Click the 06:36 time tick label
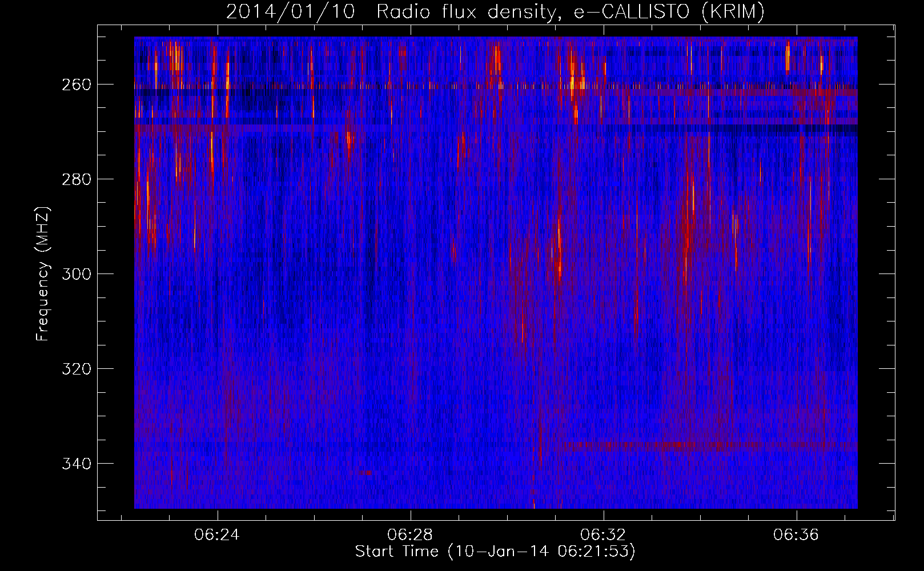924x571 pixels. click(796, 535)
